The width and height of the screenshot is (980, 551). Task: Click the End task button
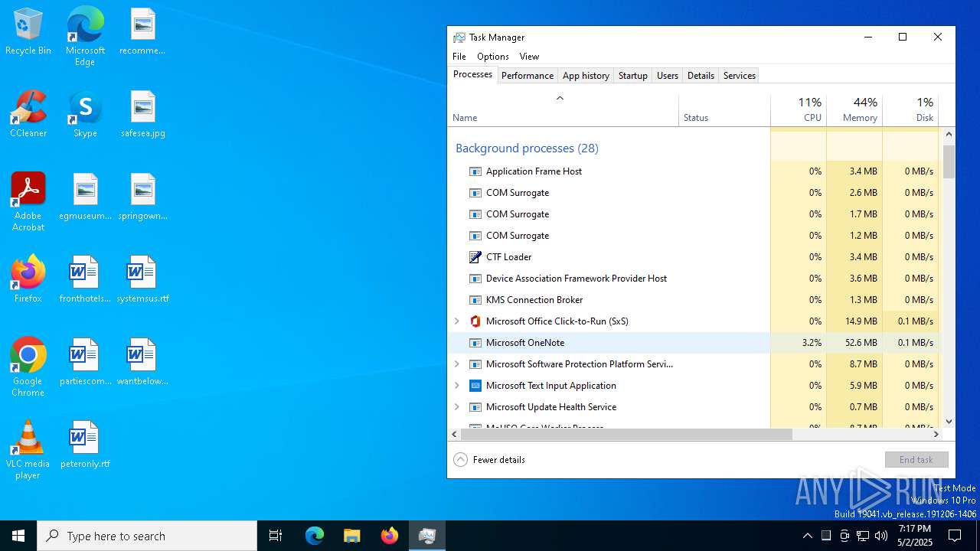pos(916,459)
